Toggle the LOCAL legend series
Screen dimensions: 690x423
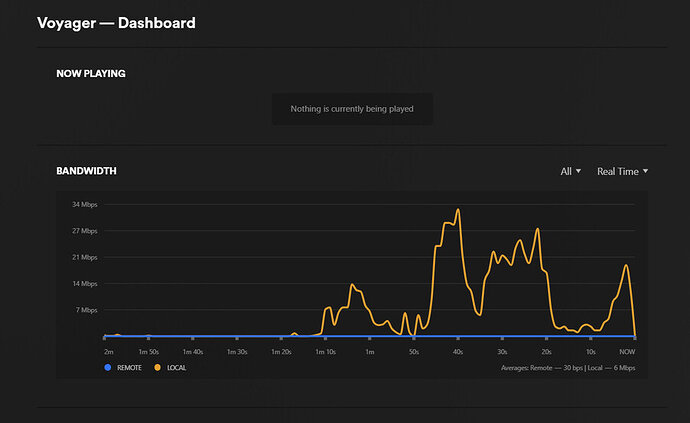point(170,368)
